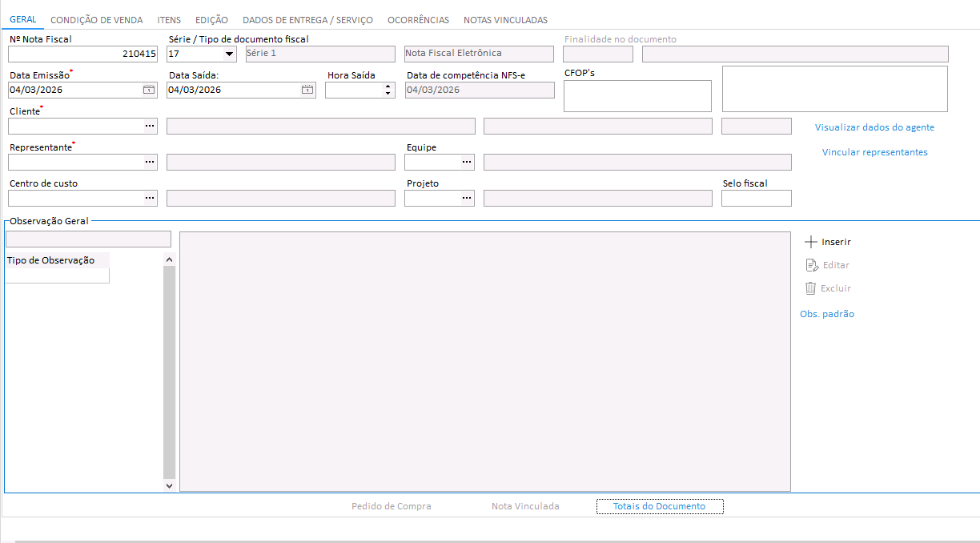Click the Nº Nota Fiscal field
This screenshot has height=543, width=980.
82,54
